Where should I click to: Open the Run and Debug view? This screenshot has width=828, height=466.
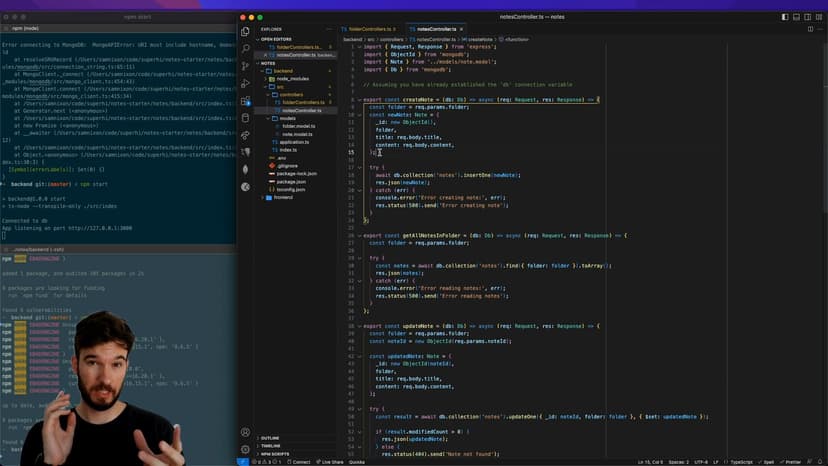(x=245, y=83)
